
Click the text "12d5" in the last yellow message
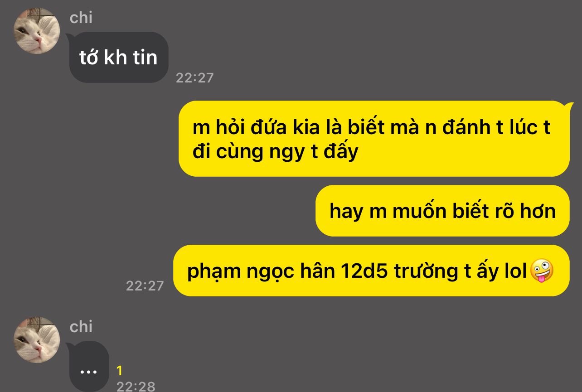(x=364, y=271)
